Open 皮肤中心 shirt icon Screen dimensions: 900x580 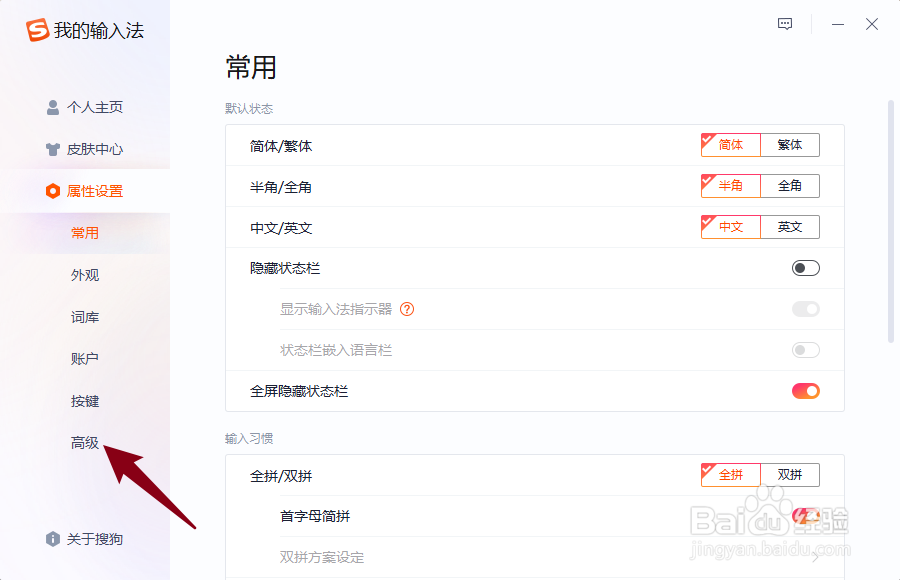pos(53,149)
